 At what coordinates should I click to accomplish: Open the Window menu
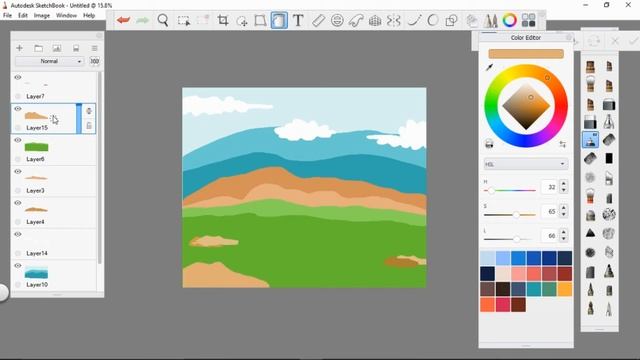tap(66, 15)
